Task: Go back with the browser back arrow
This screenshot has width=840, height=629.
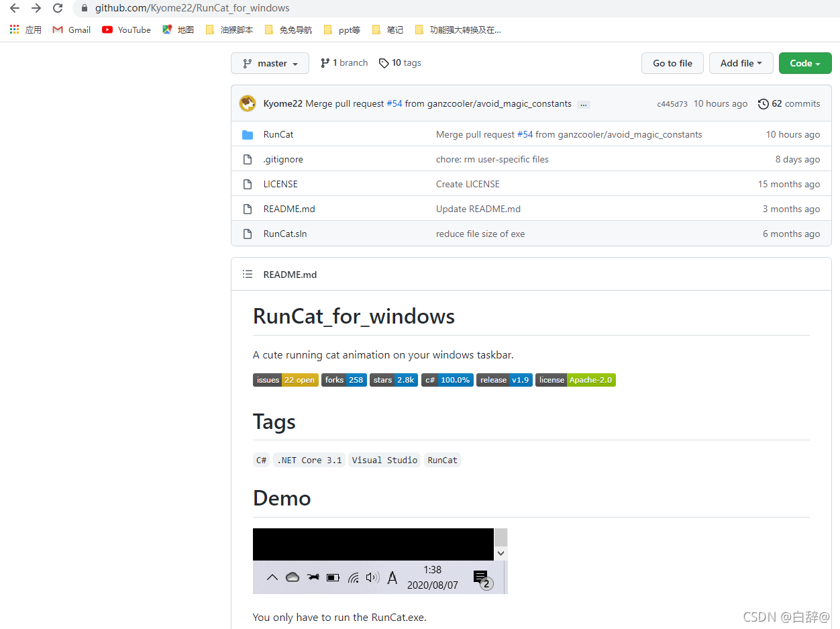Action: [x=14, y=8]
